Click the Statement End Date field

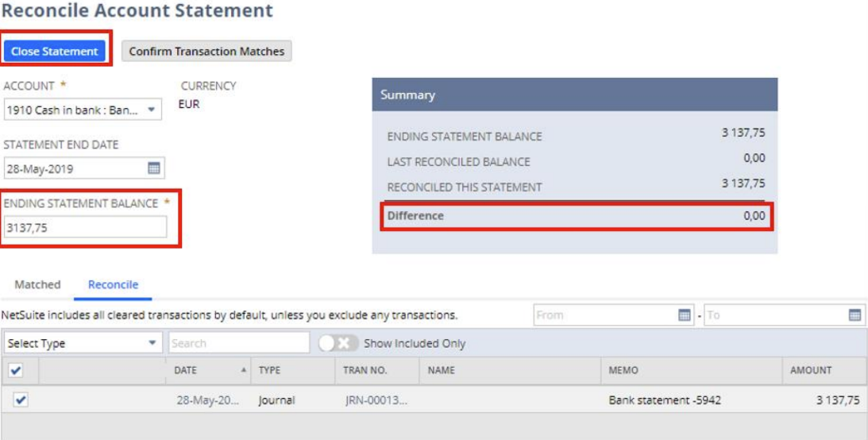[74, 168]
